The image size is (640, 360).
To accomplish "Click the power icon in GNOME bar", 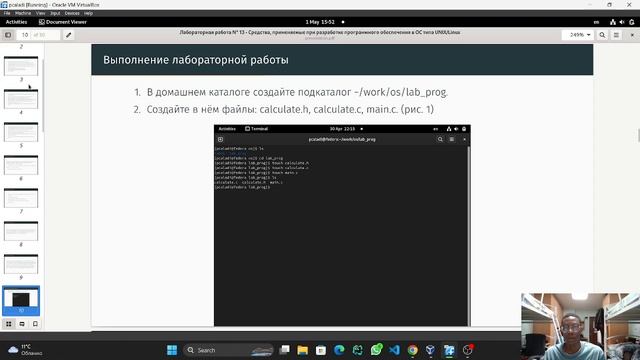I will [631, 22].
